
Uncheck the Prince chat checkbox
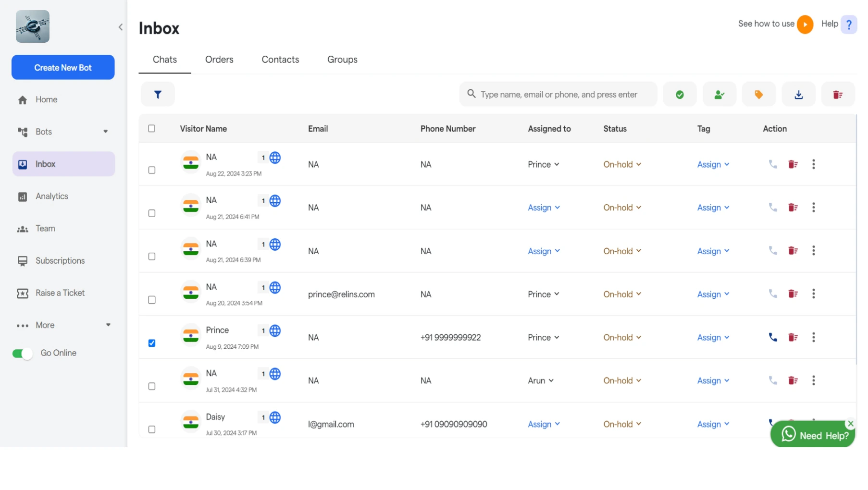pos(152,343)
